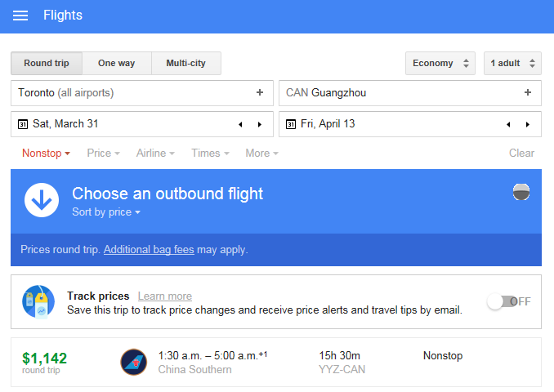Go to next day for departure date
The width and height of the screenshot is (554, 392).
click(260, 124)
